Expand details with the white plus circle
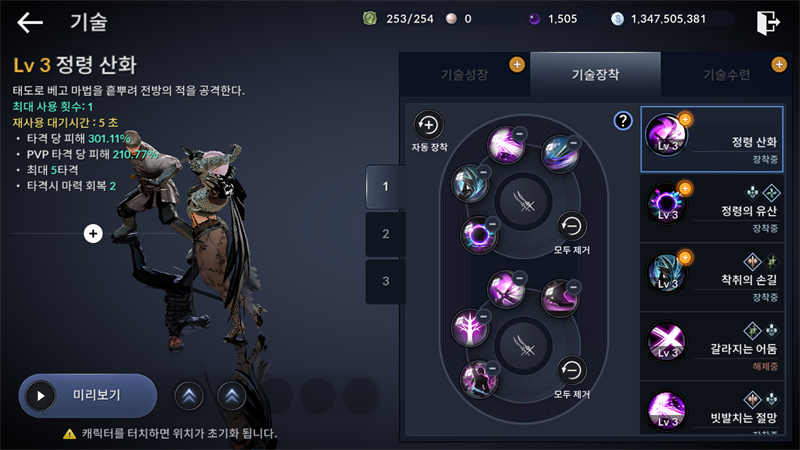This screenshot has width=800, height=450. (x=93, y=234)
